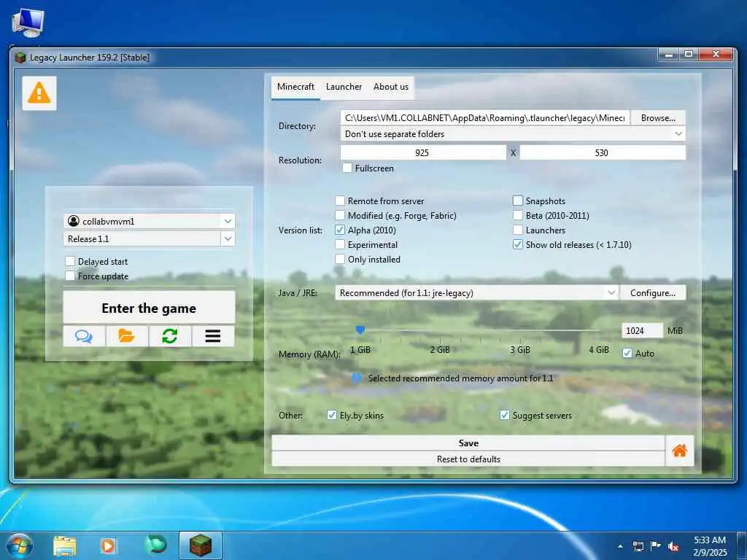Click the green refresh arrows icon
747x560 pixels.
tap(170, 336)
